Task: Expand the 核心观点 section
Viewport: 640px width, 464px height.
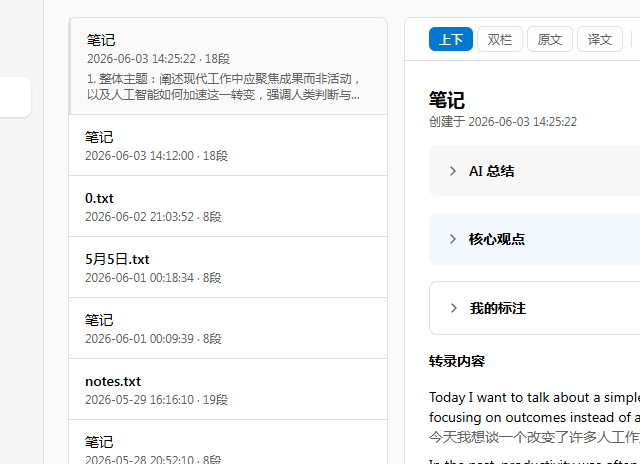Action: pyautogui.click(x=534, y=239)
